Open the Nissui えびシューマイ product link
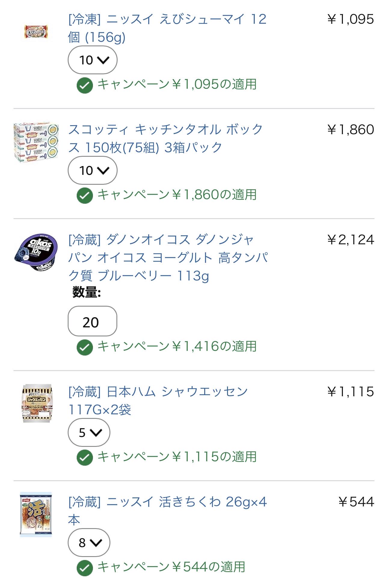388x588 pixels. click(167, 28)
